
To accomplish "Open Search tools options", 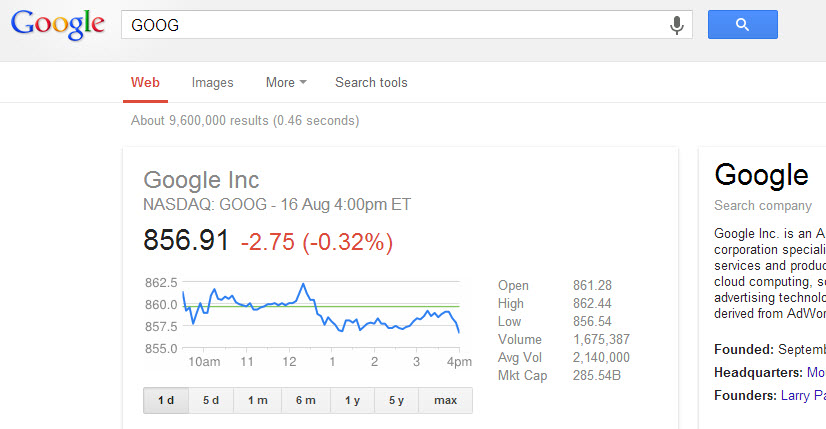I will click(x=371, y=83).
